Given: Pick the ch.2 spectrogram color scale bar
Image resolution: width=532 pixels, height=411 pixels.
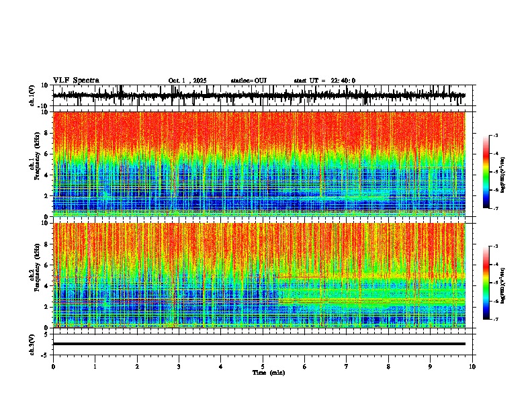Looking at the screenshot, I should click(486, 283).
